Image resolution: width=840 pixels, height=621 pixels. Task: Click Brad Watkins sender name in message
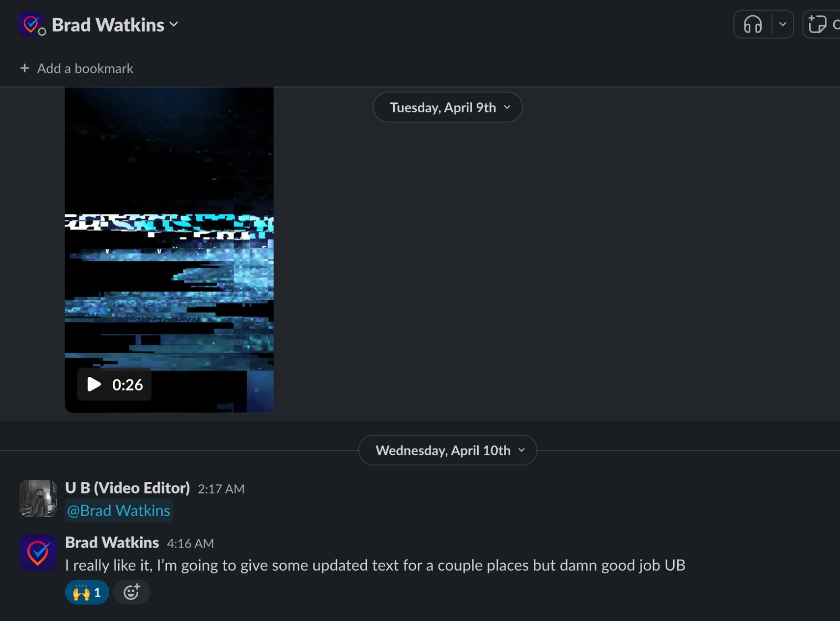point(112,542)
